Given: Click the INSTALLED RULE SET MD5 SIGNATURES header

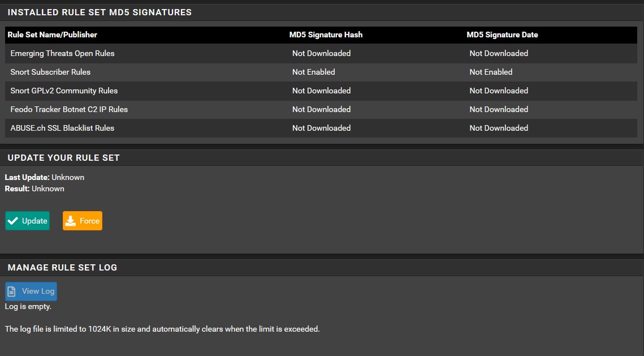Looking at the screenshot, I should [98, 12].
